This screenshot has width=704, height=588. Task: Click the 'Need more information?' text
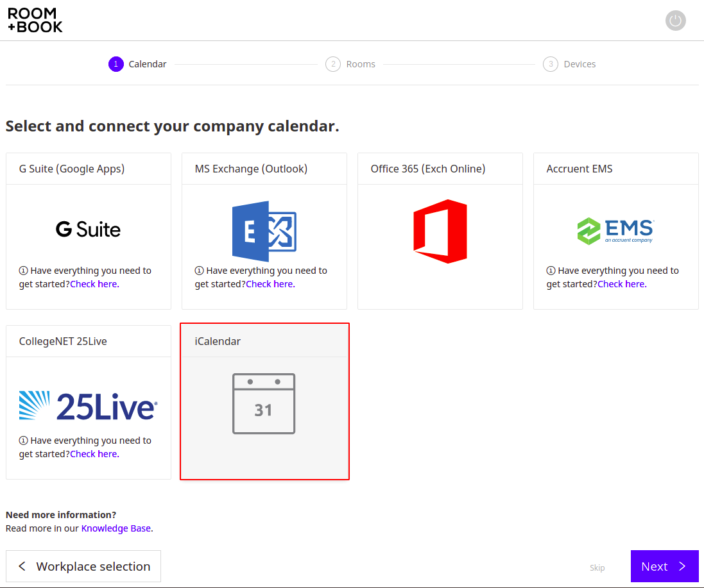61,515
